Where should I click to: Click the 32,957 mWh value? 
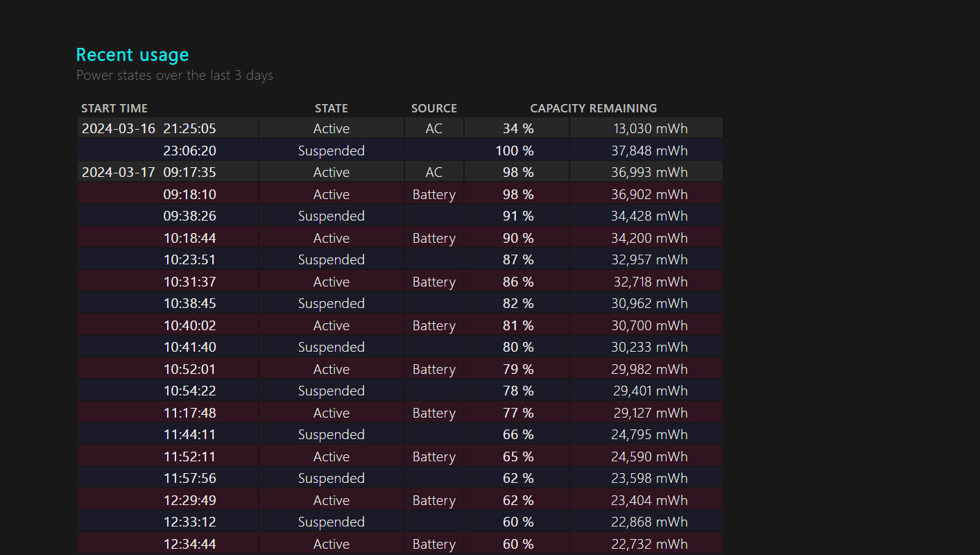(649, 259)
